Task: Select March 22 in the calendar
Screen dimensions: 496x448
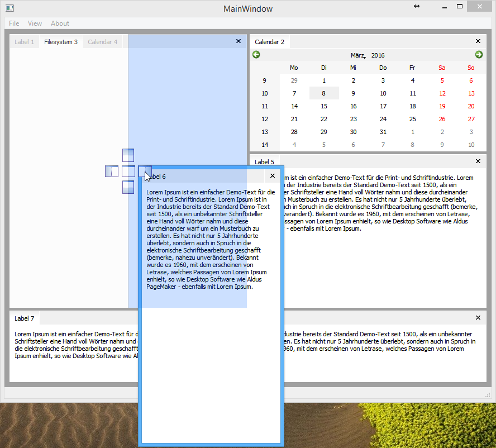Action: pos(323,119)
